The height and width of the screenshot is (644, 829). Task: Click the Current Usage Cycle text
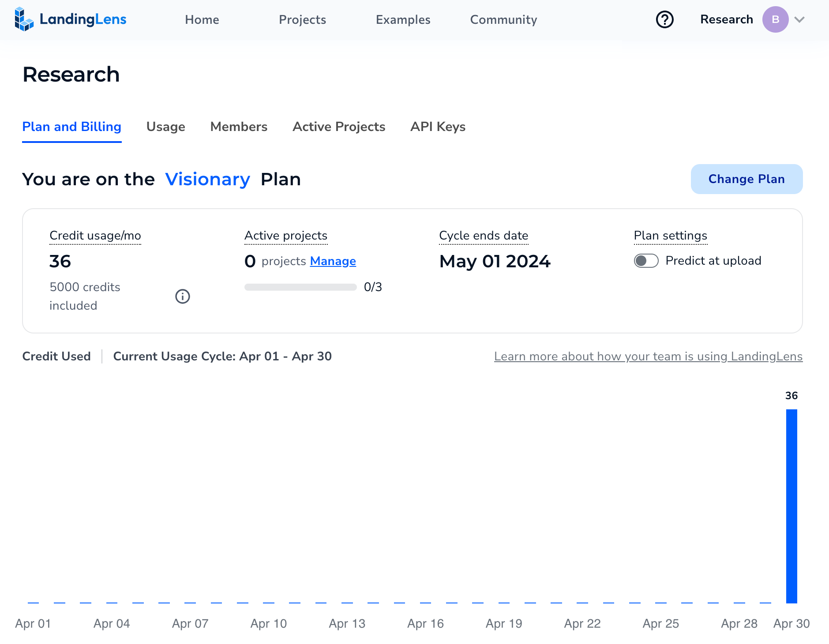tap(222, 356)
